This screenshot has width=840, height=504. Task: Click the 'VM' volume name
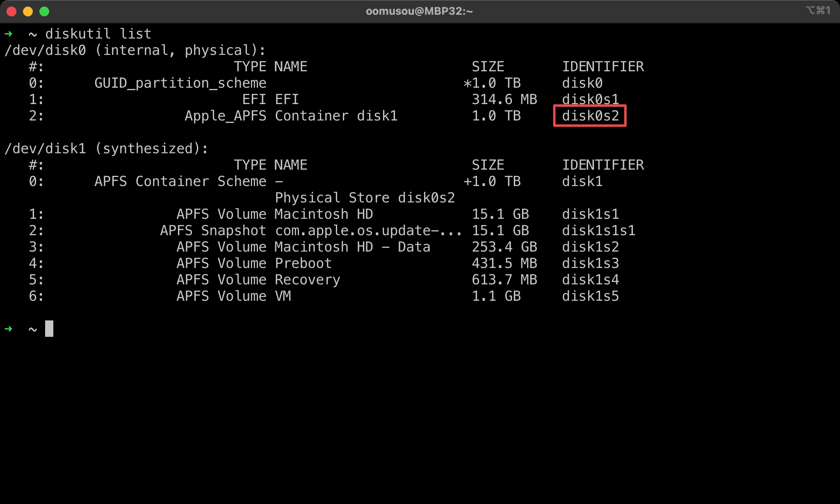pos(283,296)
